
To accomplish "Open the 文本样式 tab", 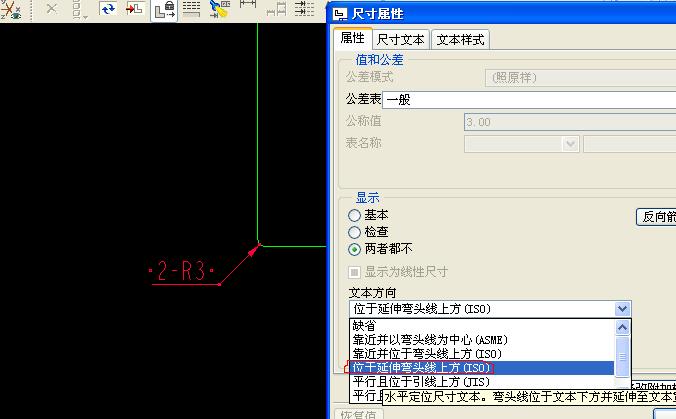I will [x=460, y=40].
